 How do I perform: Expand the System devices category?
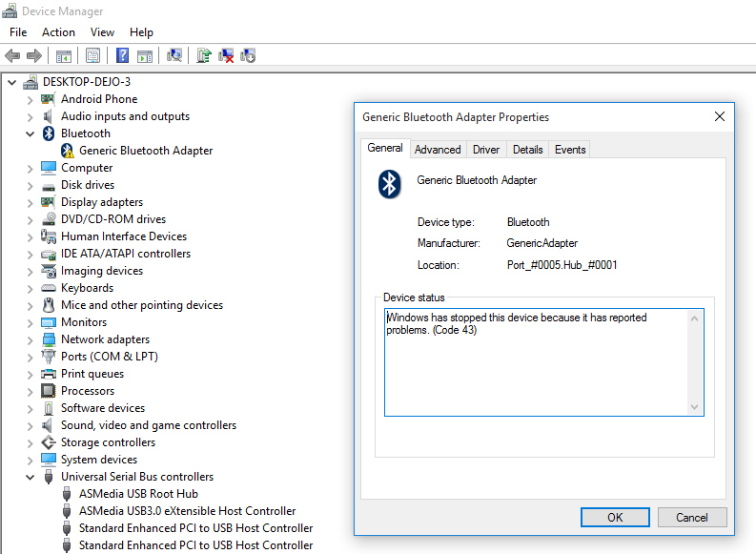pyautogui.click(x=30, y=460)
